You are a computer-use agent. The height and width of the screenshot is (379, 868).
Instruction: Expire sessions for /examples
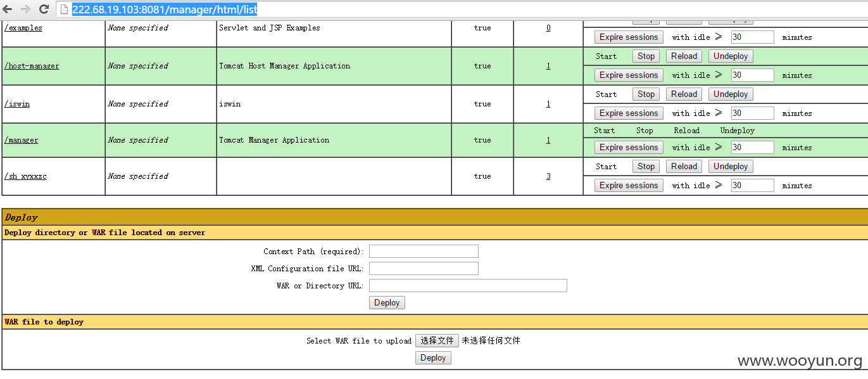(x=629, y=37)
